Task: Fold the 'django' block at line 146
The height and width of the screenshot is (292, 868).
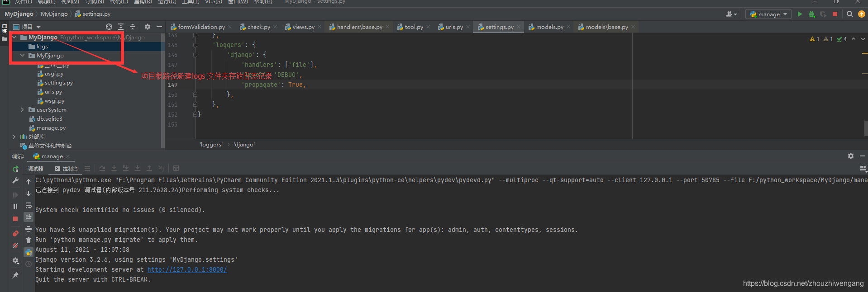Action: coord(195,55)
